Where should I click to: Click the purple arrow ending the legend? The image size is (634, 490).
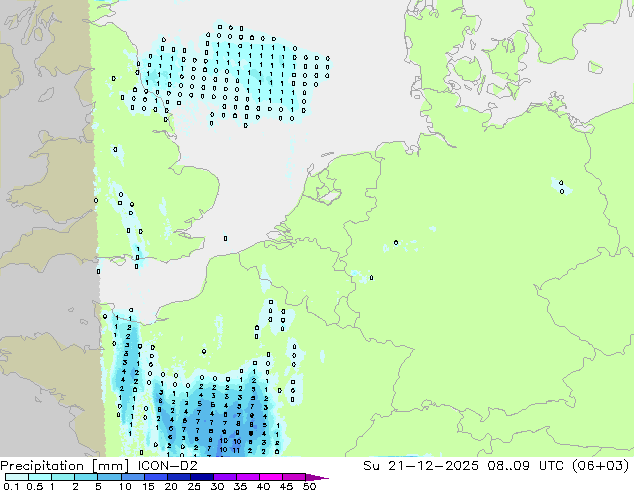317,477
